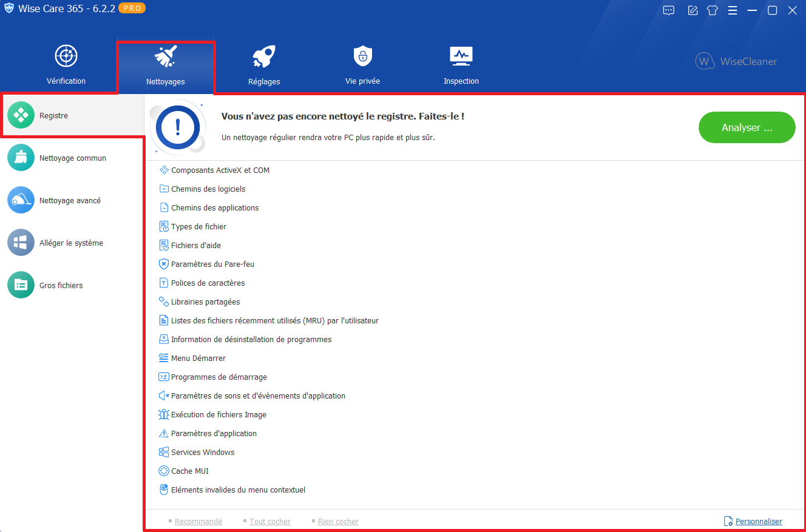Click the Information de désinstallation icon
This screenshot has height=532, width=806.
click(x=163, y=339)
